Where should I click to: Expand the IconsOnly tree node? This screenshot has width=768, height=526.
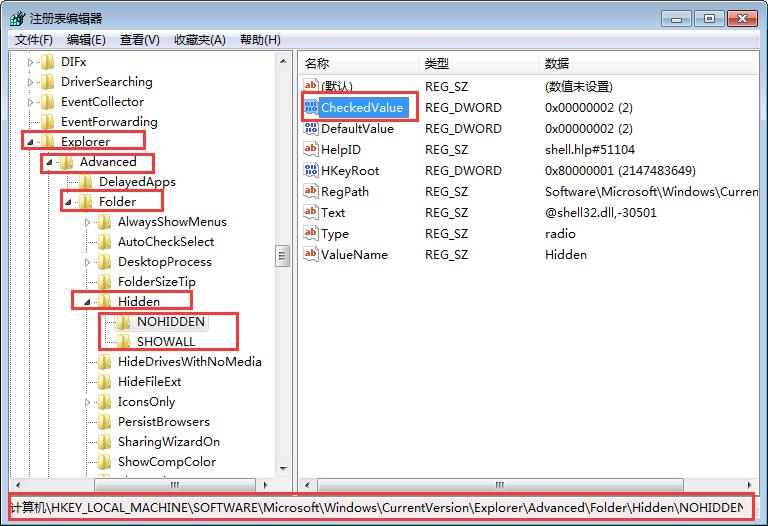point(87,402)
